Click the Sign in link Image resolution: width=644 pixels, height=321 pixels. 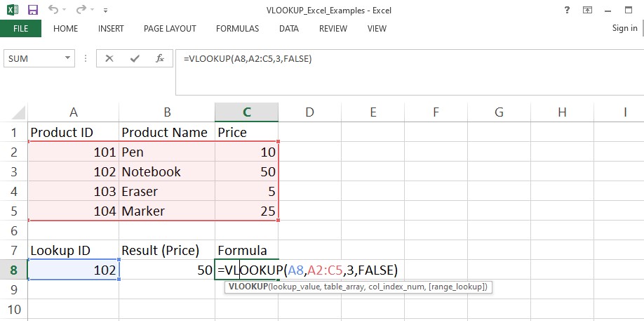(624, 29)
